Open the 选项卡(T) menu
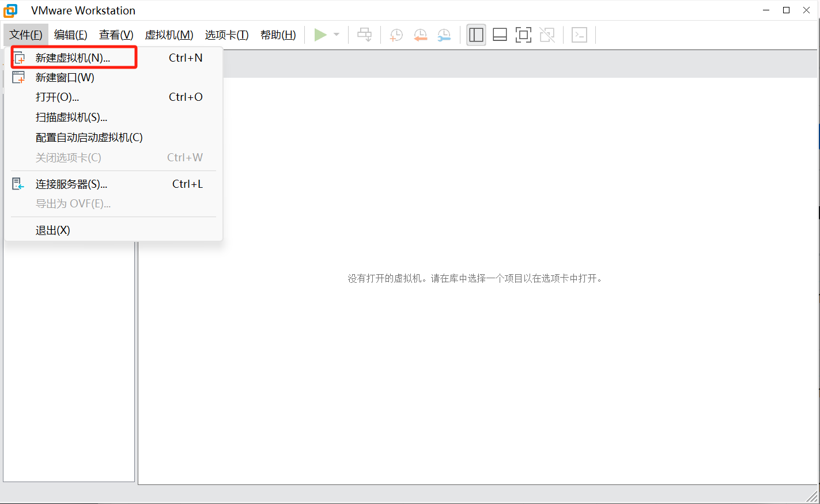The height and width of the screenshot is (504, 820). 227,35
